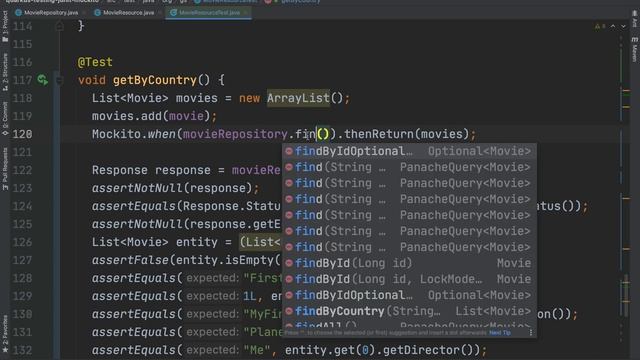Viewport: 640px width, 360px height.
Task: Collapse the getByCountry method fold marker
Action: pos(59,80)
